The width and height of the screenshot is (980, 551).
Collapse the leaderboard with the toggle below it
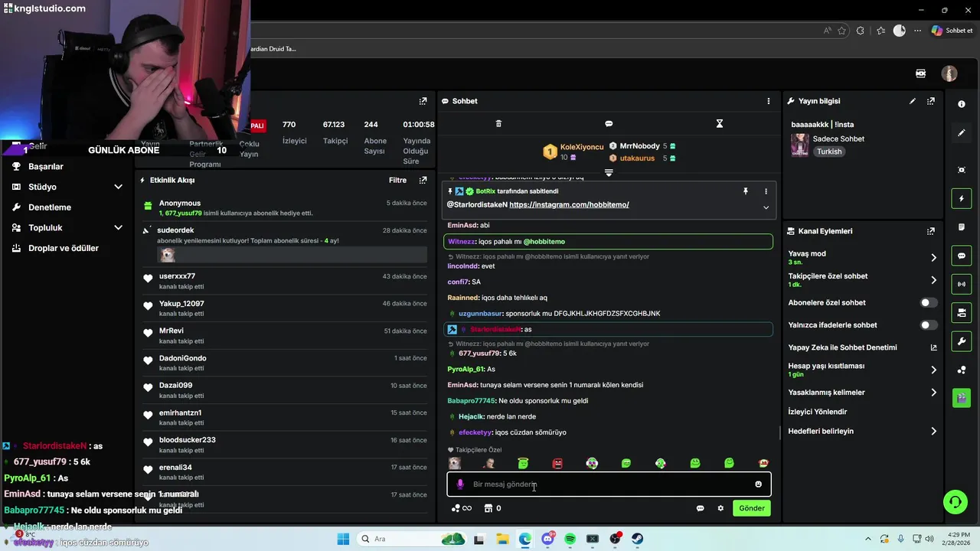(609, 173)
